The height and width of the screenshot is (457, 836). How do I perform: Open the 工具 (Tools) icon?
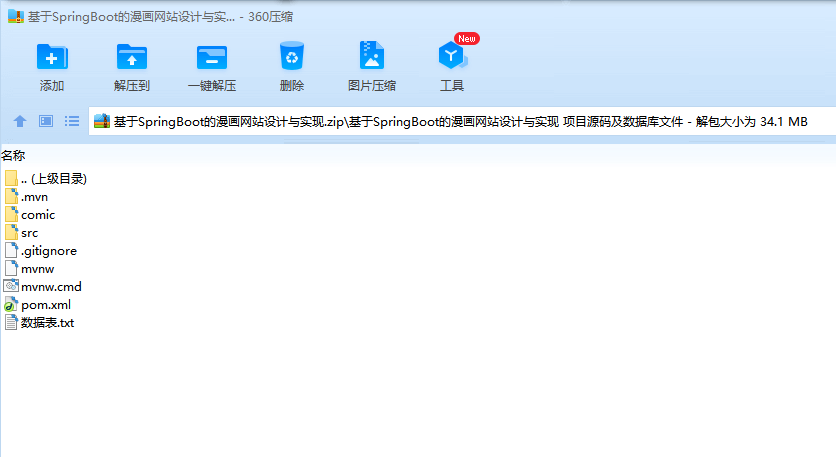pyautogui.click(x=452, y=55)
